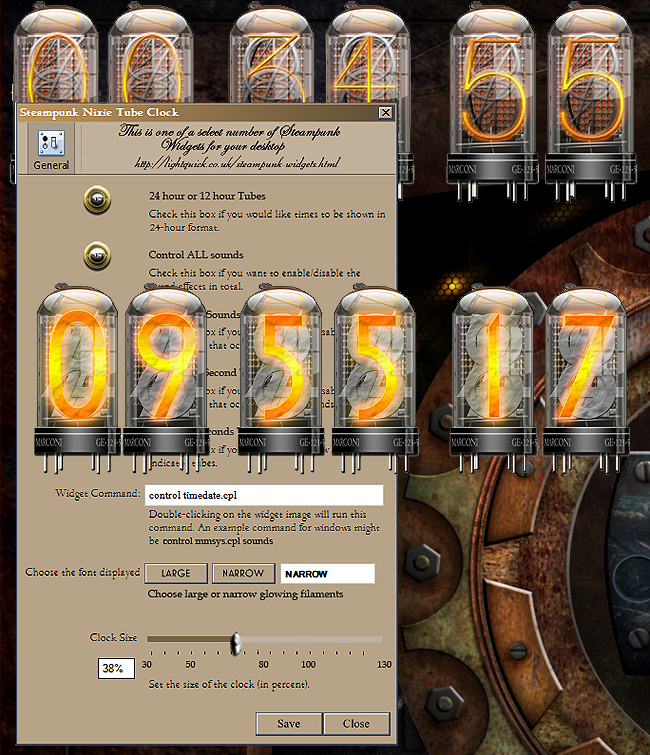
Task: Click the slider track near 130
Action: coord(378,639)
